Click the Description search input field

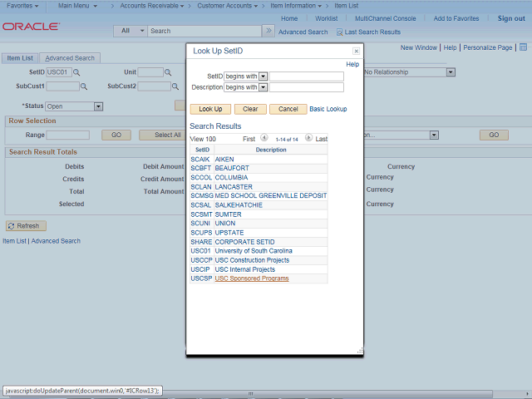click(307, 87)
